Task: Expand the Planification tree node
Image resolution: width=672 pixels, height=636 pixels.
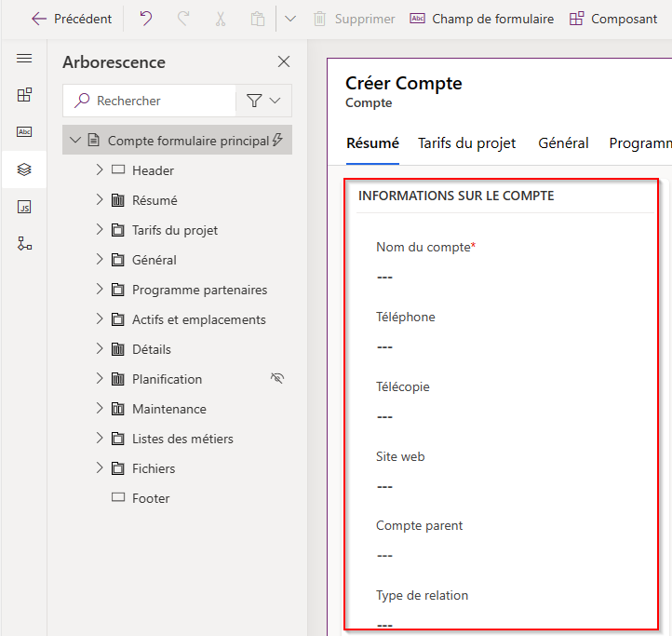Action: click(x=100, y=379)
